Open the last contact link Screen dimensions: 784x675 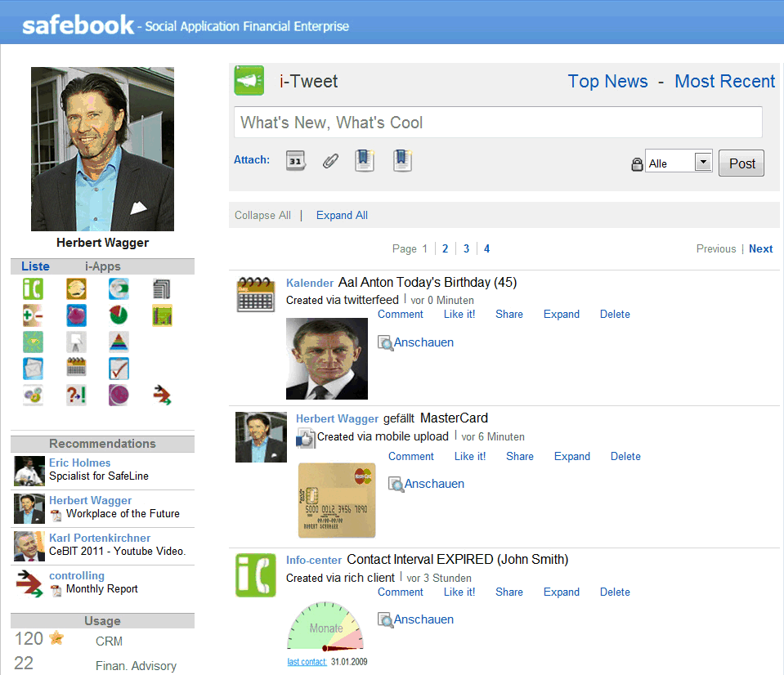pos(307,662)
